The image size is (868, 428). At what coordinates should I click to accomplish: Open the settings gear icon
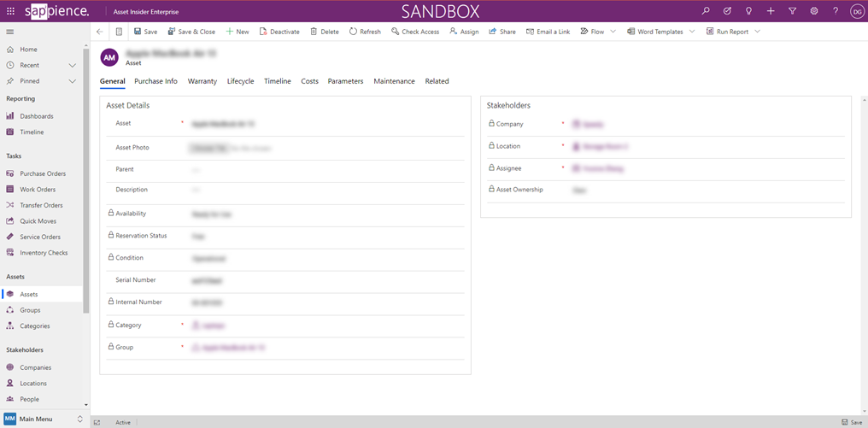tap(814, 11)
